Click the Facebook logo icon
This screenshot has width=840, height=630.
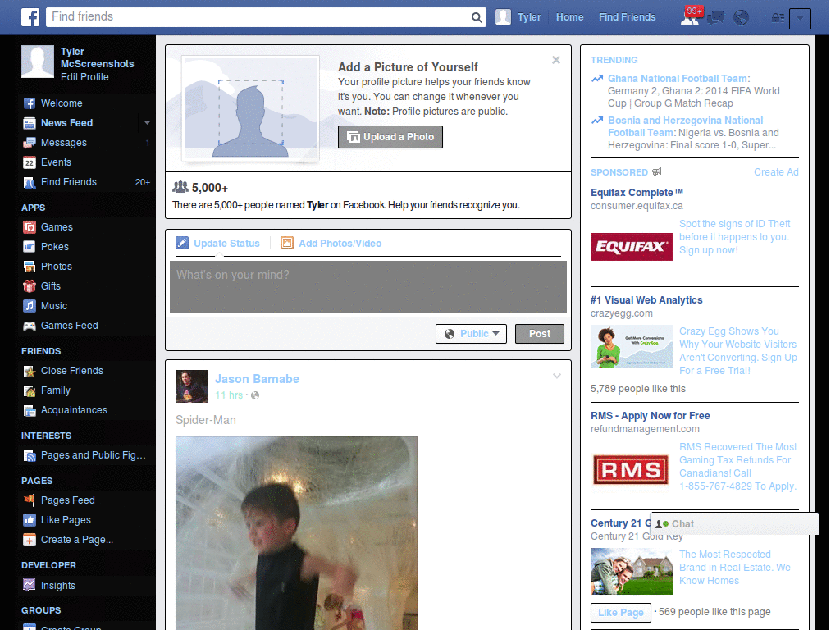pos(30,17)
